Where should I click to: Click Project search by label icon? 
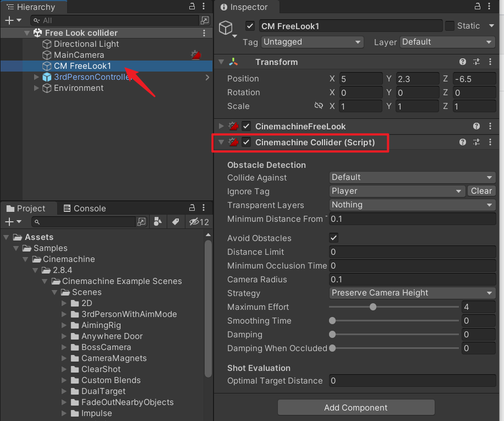[x=176, y=222]
